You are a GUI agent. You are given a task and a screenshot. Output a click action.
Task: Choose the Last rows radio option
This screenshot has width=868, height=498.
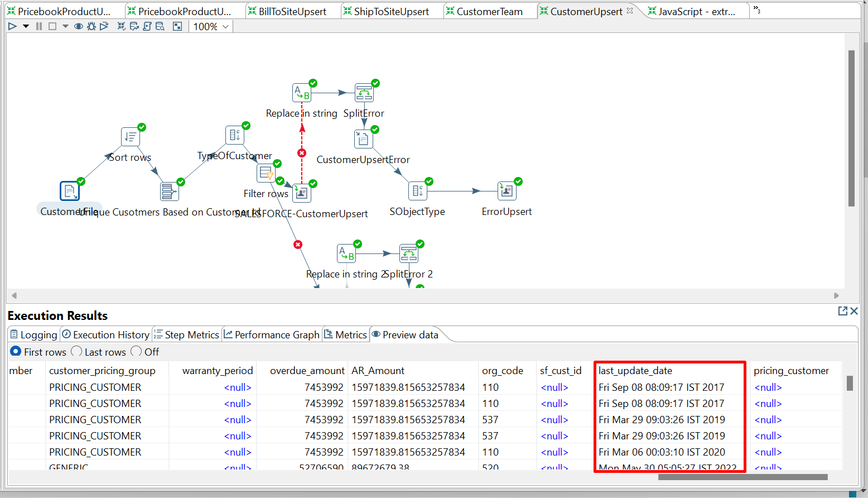pyautogui.click(x=76, y=351)
